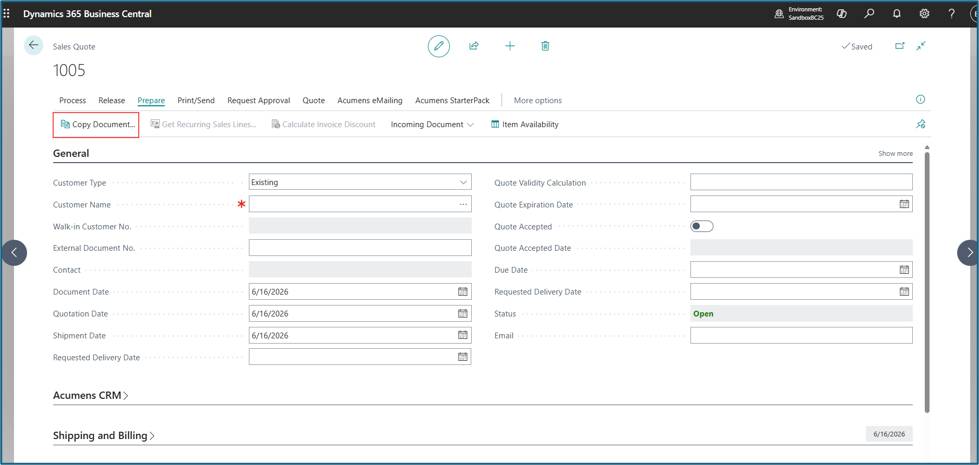The image size is (979, 465).
Task: Open the app launcher waffle menu
Action: pos(7,14)
